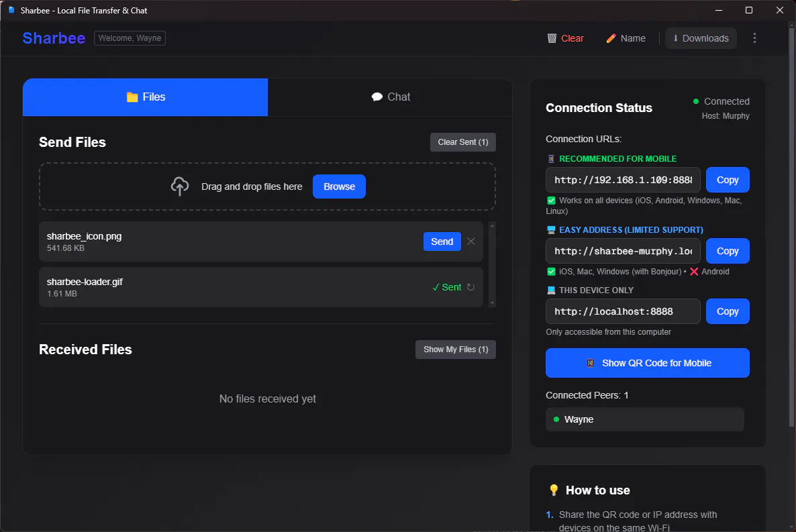This screenshot has height=532, width=796.
Task: Click the Sent status of sharbee-loader.gif
Action: (x=447, y=287)
